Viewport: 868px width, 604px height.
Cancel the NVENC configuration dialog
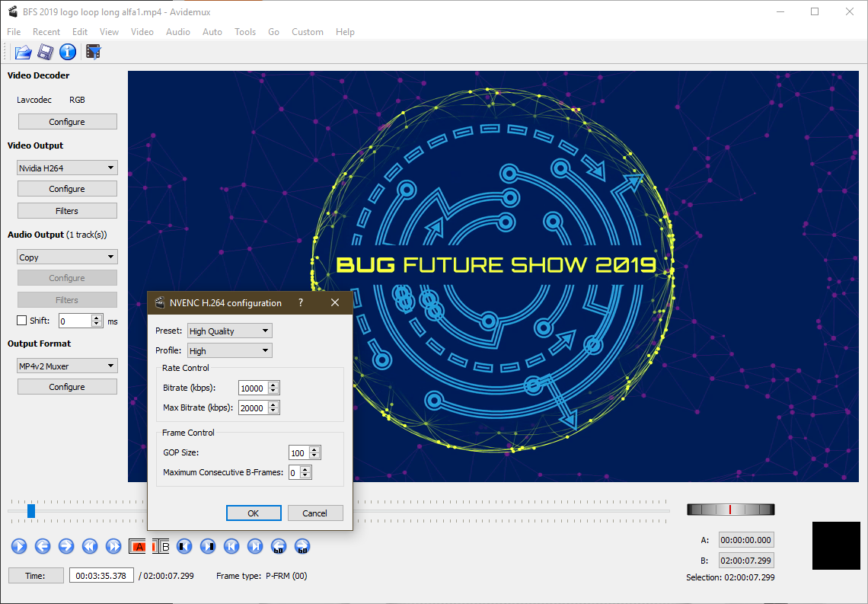click(315, 513)
